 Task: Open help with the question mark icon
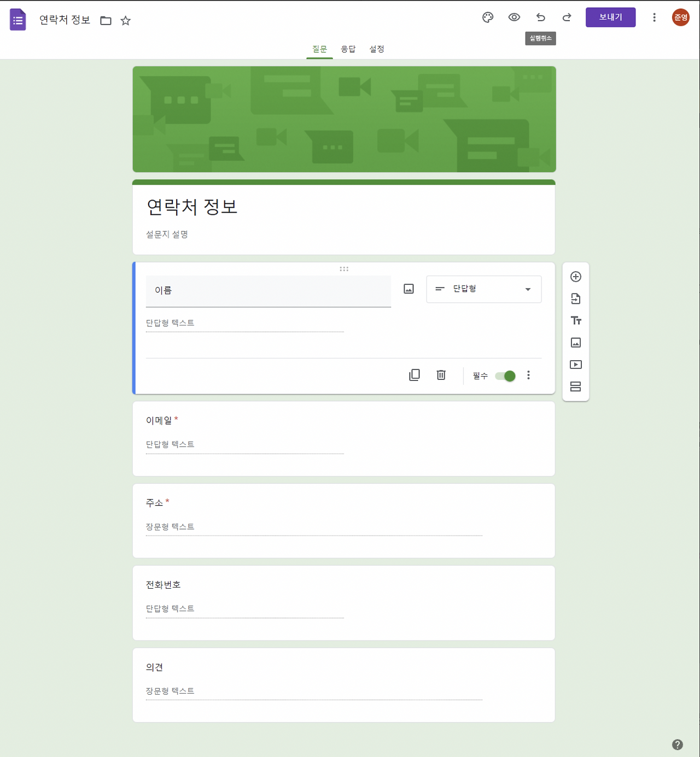pos(679,744)
